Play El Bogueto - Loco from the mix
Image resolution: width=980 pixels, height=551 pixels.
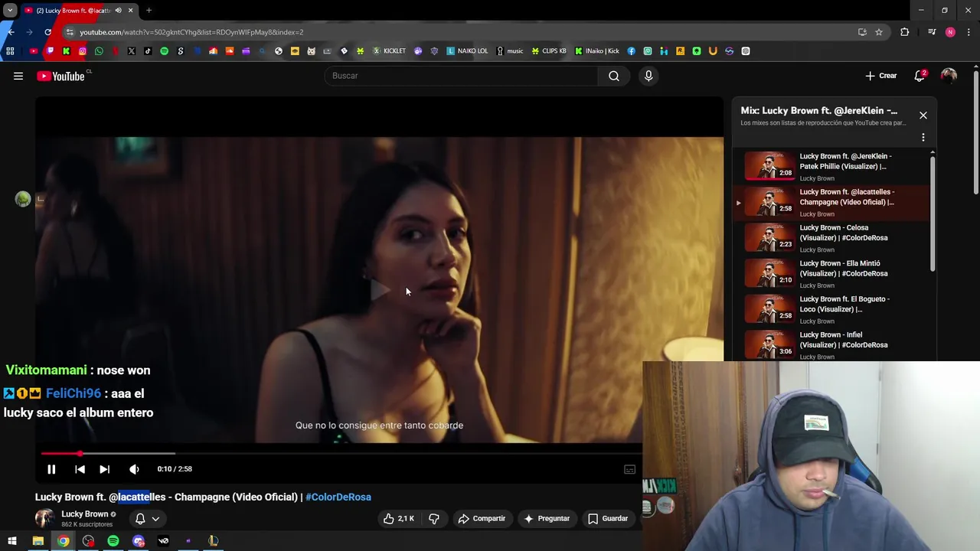(x=833, y=309)
